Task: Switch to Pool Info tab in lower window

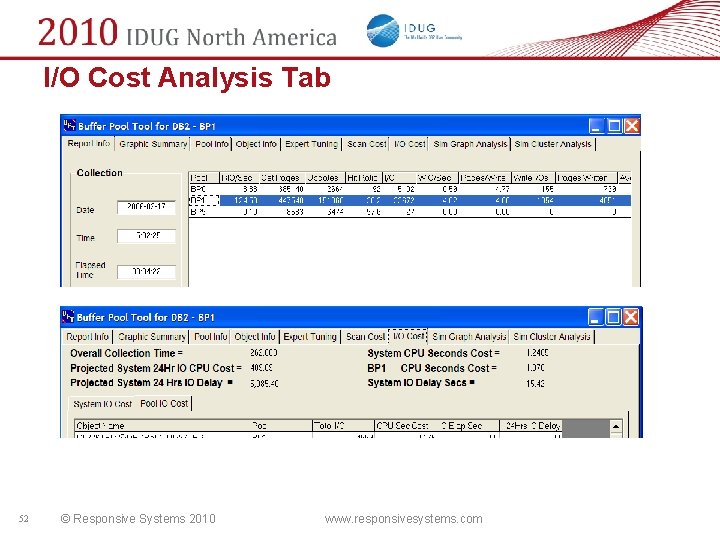Action: tap(210, 337)
